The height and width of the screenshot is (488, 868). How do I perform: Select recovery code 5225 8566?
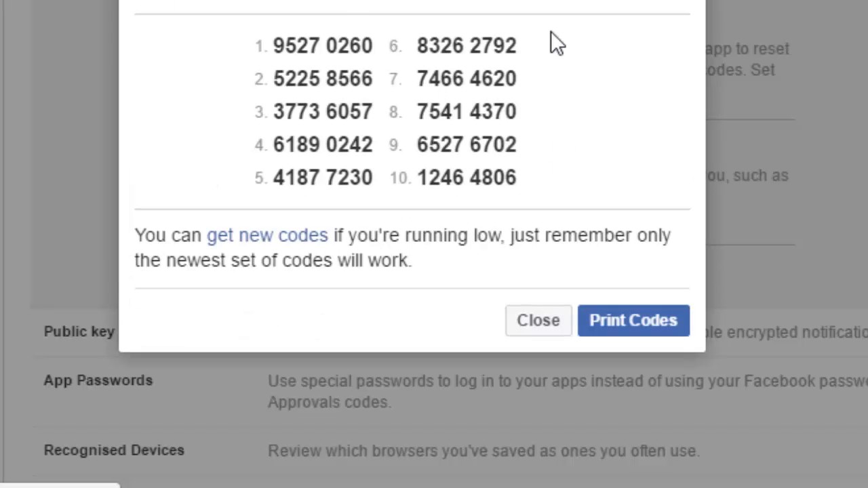323,79
